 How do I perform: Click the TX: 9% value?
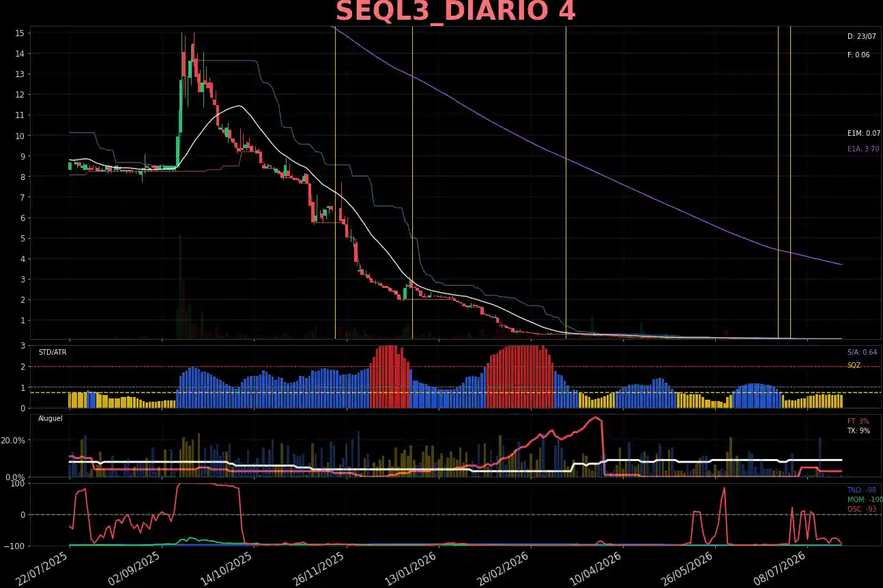coord(858,431)
